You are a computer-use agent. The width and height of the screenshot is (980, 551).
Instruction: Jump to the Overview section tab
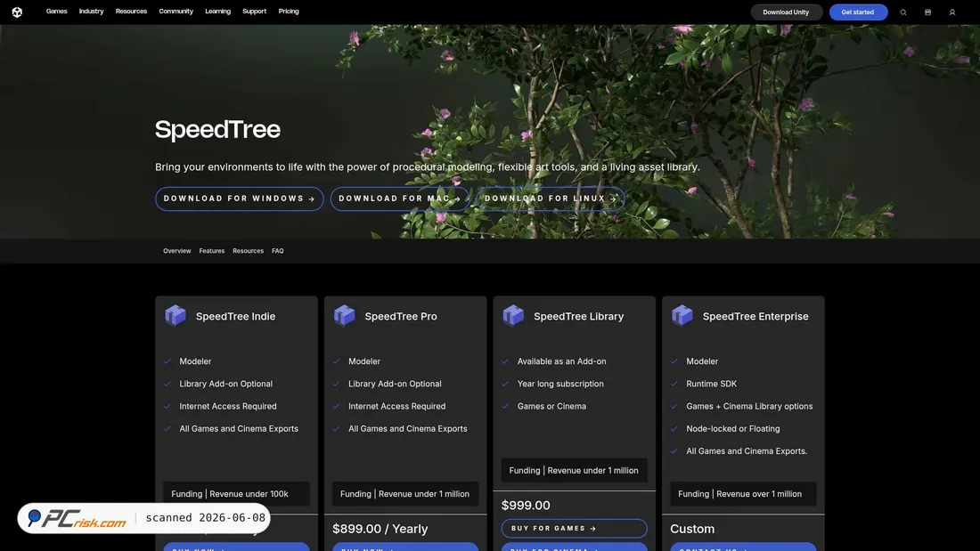[177, 250]
